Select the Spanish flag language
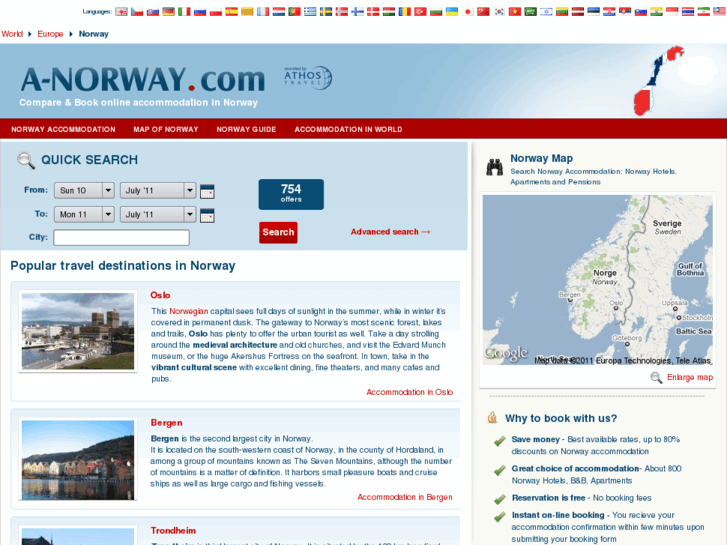727x545 pixels. tap(231, 12)
